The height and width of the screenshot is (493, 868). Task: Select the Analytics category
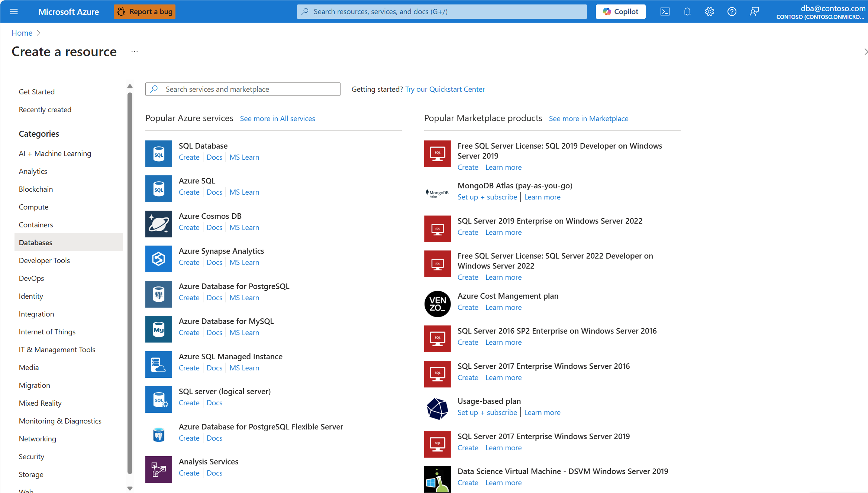click(33, 171)
